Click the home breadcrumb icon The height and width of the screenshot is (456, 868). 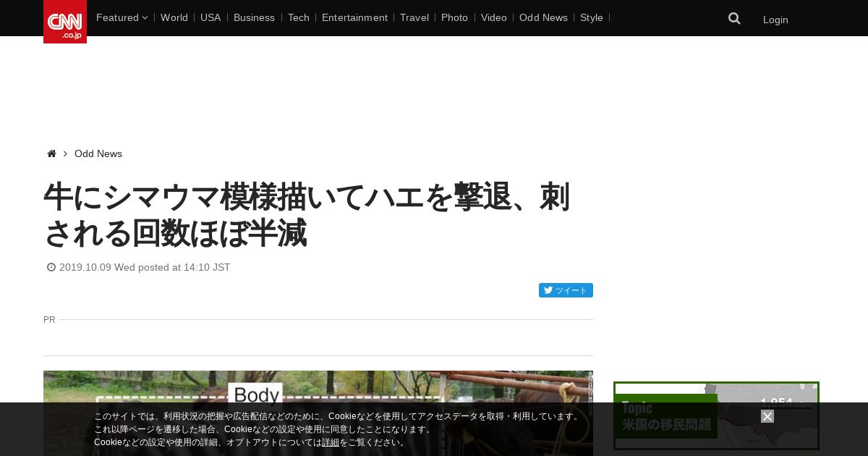click(x=51, y=153)
